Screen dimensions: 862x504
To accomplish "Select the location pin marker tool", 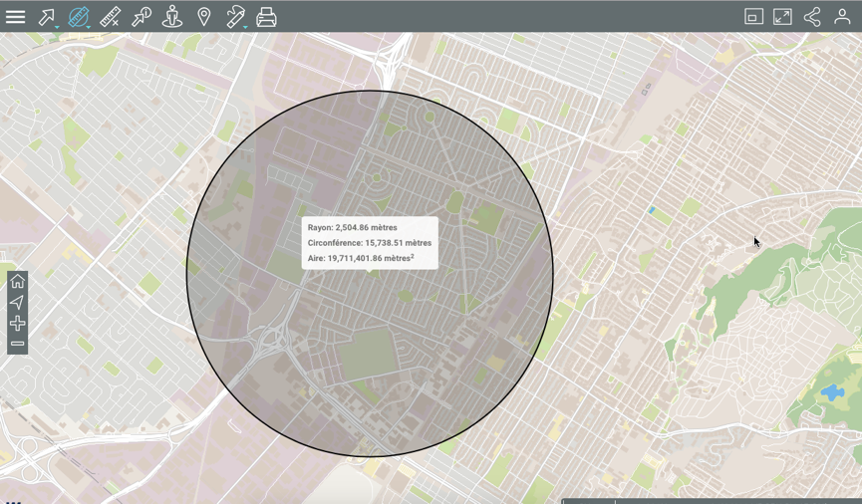I will 204,17.
